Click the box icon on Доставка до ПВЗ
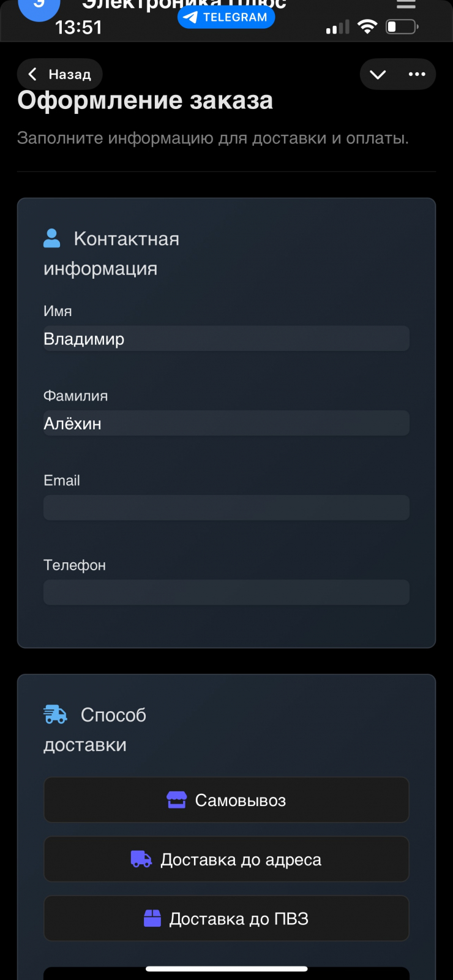Screen dimensions: 453x980 pos(152,918)
